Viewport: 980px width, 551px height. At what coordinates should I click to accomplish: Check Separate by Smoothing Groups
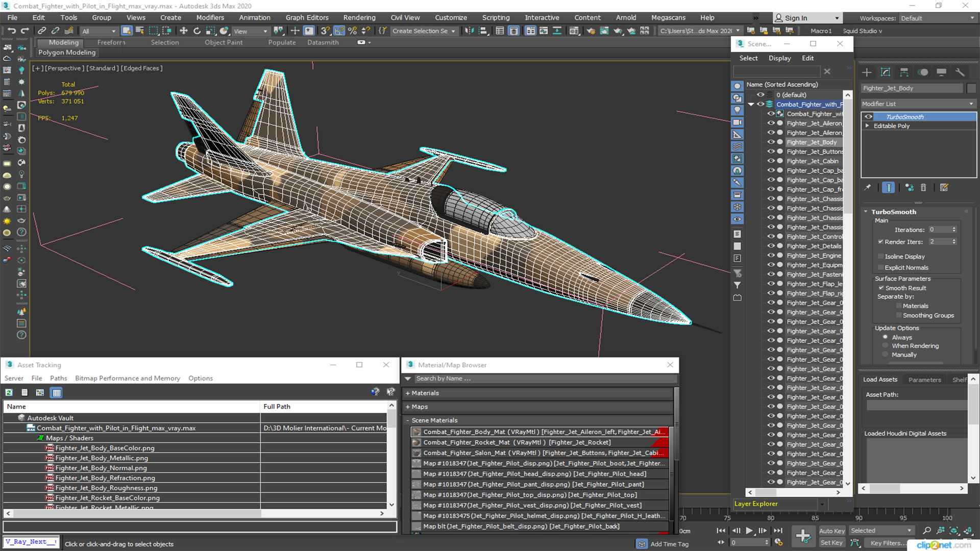[899, 316]
